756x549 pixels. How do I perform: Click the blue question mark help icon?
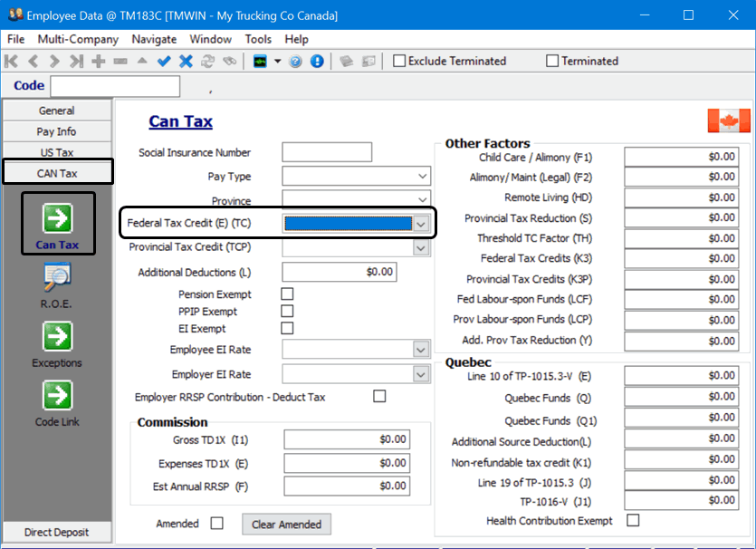[x=296, y=62]
